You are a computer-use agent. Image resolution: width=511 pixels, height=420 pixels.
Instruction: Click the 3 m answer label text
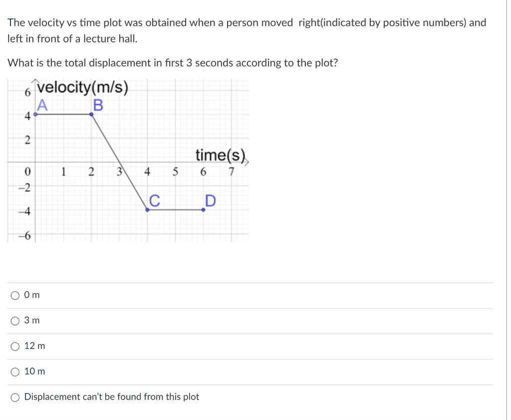click(32, 321)
